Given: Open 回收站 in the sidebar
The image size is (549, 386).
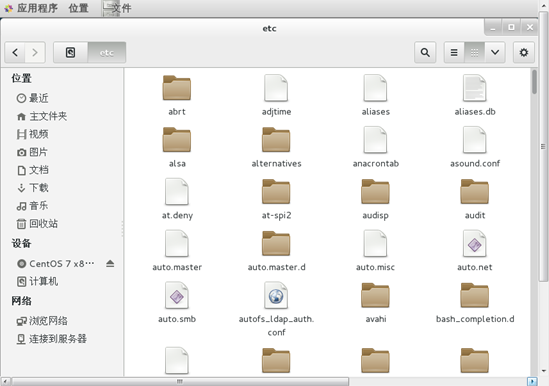Looking at the screenshot, I should coord(37,223).
